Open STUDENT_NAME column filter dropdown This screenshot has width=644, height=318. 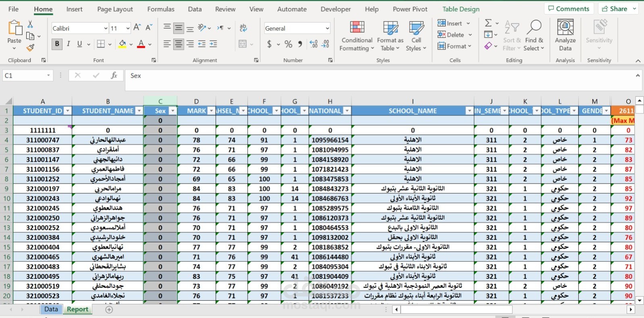139,111
